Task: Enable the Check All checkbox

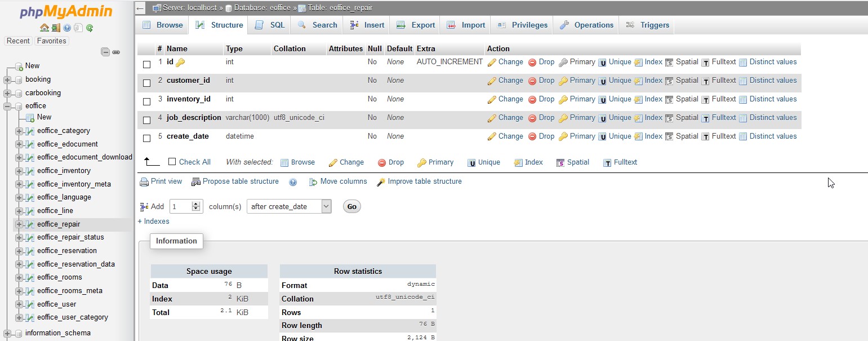Action: pos(172,162)
